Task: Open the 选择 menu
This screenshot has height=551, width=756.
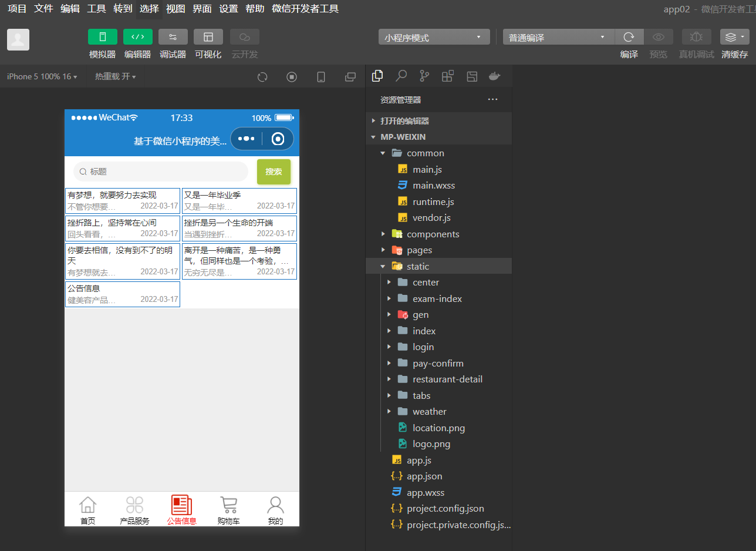Action: tap(149, 9)
